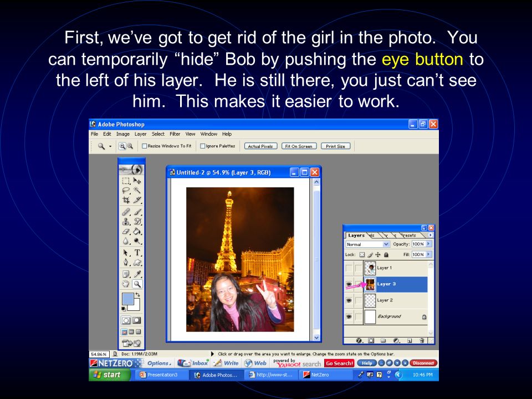The height and width of the screenshot is (399, 532).
Task: Select the Rectangular Marquee tool
Action: pos(126,181)
